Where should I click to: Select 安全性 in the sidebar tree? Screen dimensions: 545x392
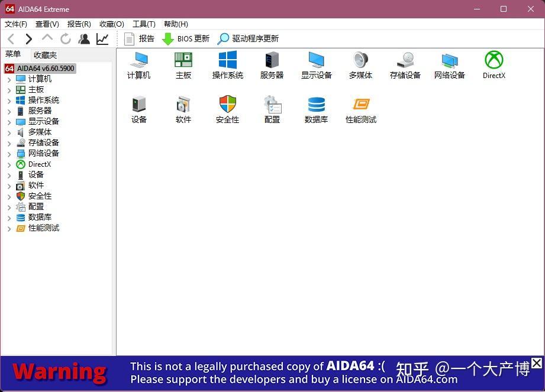pos(34,196)
